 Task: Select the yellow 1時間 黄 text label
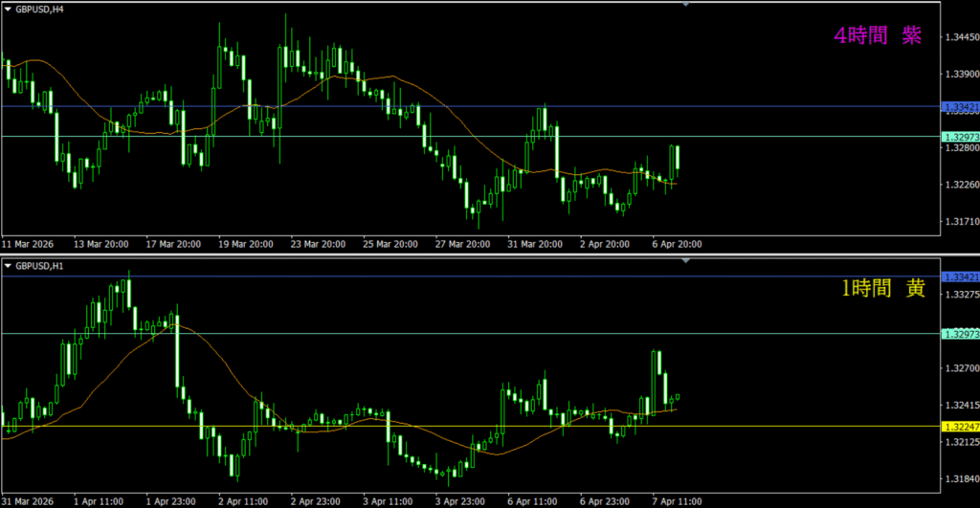pyautogui.click(x=881, y=289)
